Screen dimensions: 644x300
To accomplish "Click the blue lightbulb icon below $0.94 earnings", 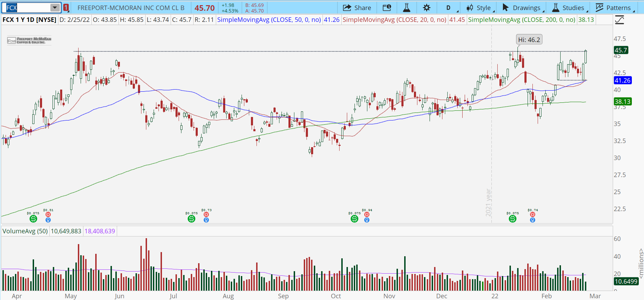I will [367, 220].
